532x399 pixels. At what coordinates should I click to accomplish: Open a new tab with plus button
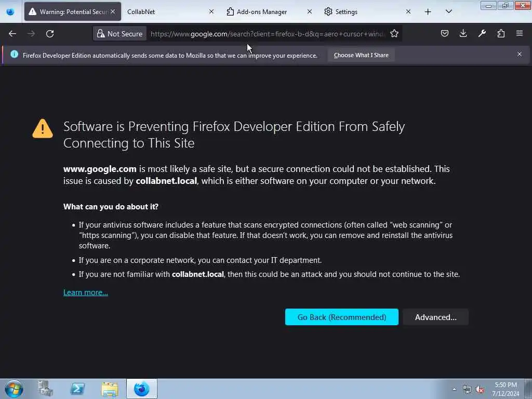428,12
